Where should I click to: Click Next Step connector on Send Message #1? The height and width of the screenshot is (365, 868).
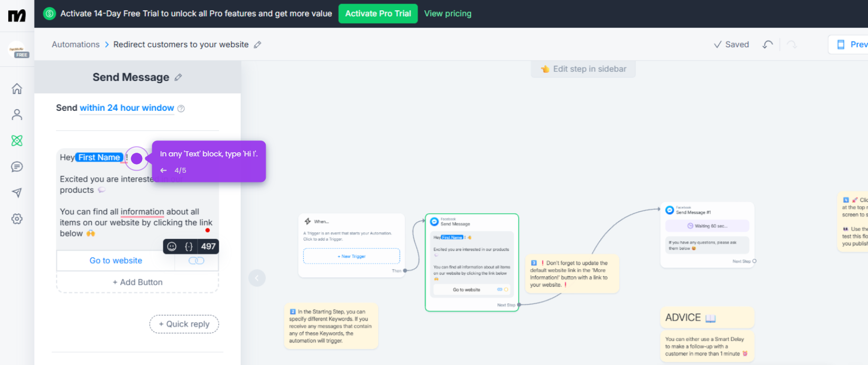(754, 261)
